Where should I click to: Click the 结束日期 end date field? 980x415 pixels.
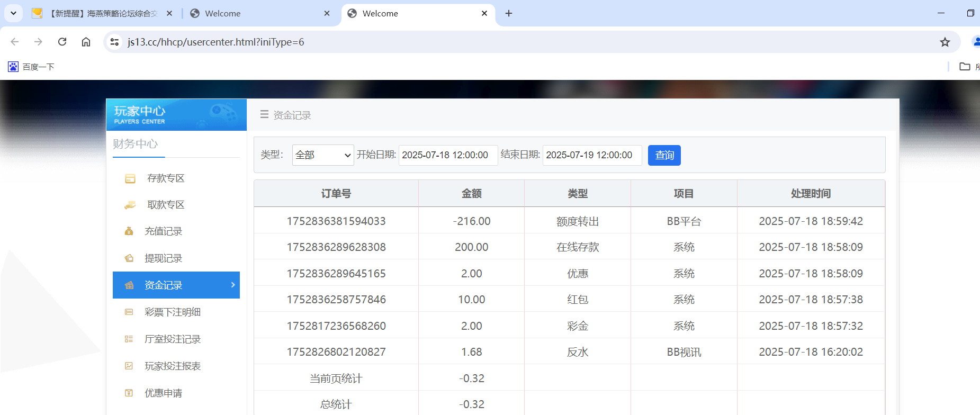click(591, 155)
